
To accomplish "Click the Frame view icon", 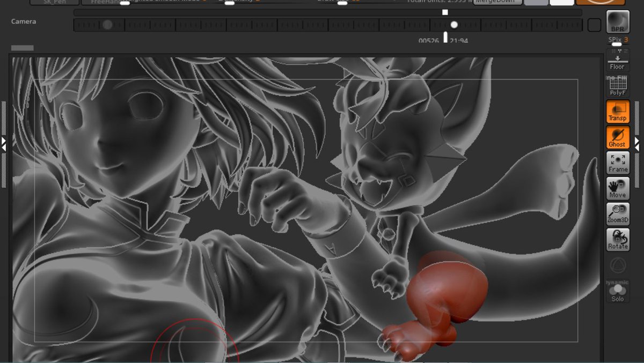I will (618, 163).
